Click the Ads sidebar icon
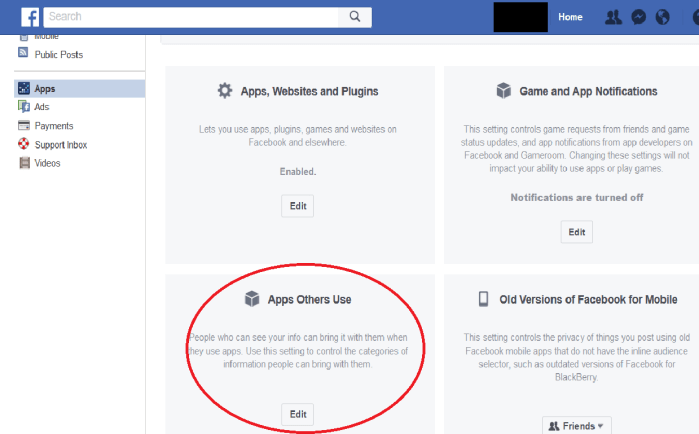This screenshot has width=699, height=434. [x=24, y=106]
